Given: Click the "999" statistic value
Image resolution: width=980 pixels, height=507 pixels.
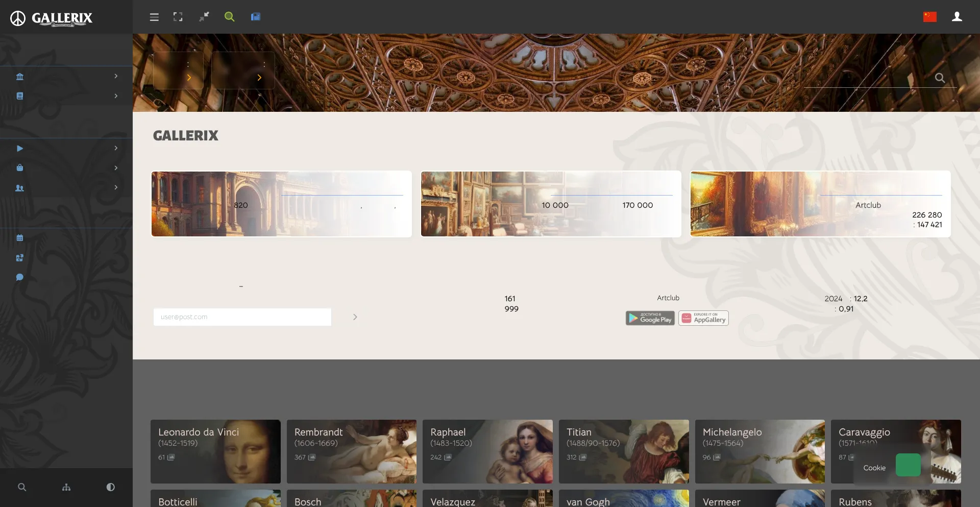Looking at the screenshot, I should [511, 309].
